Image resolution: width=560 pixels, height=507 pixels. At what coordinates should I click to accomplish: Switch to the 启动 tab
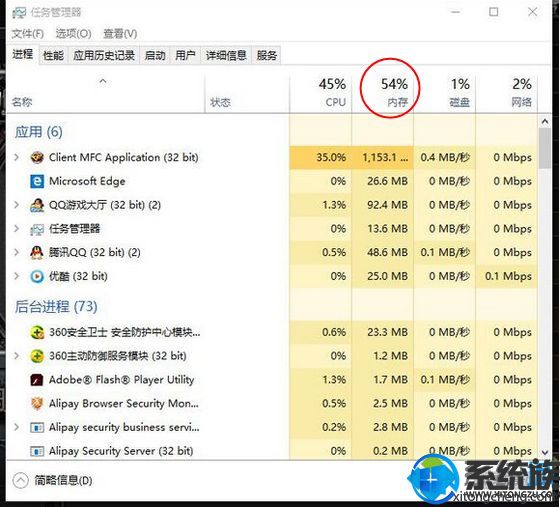click(x=155, y=55)
